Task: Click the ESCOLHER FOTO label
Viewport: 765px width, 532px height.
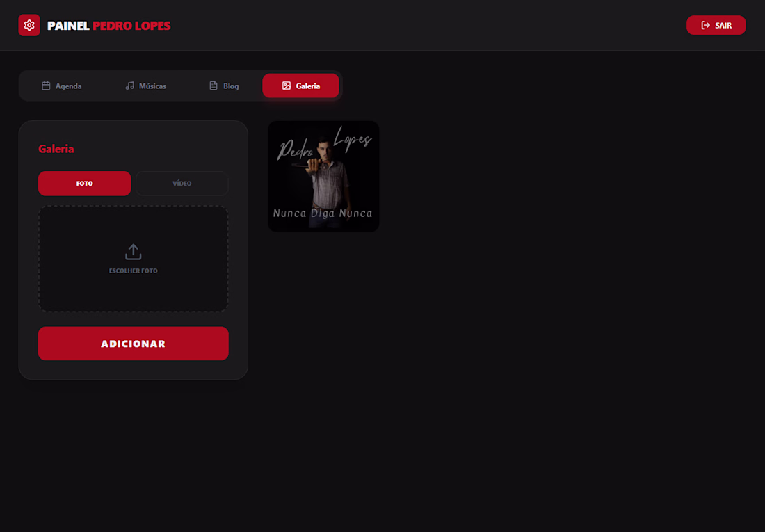Action: 134,271
